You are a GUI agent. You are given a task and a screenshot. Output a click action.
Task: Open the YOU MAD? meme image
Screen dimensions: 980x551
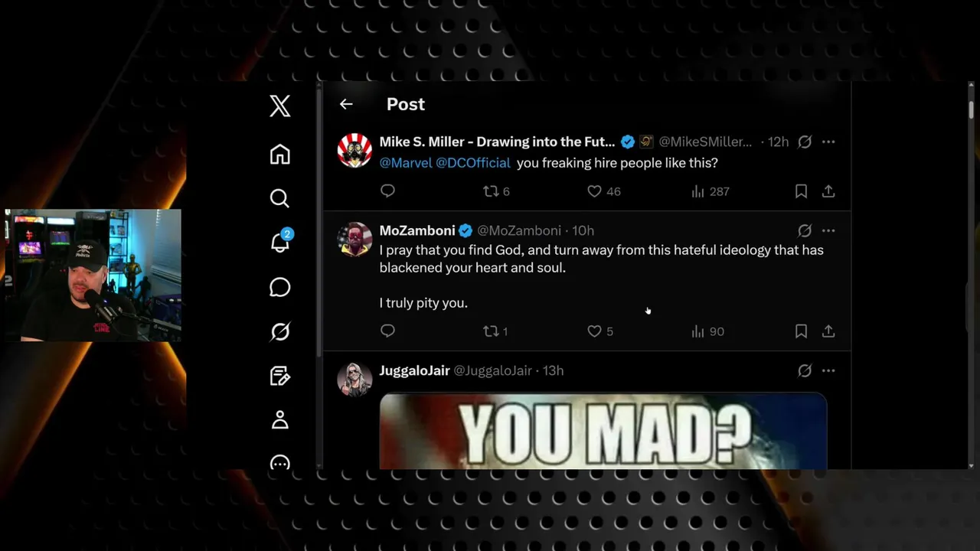[603, 431]
